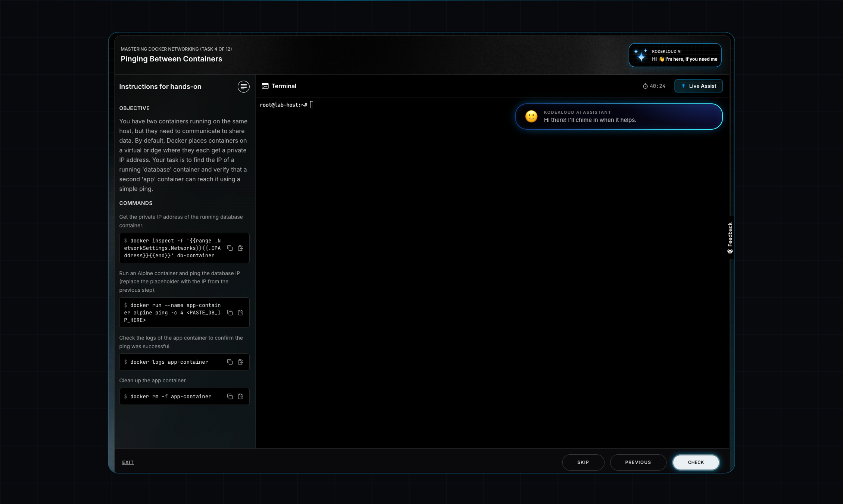This screenshot has width=843, height=504.
Task: Open Live Assist
Action: 699,86
